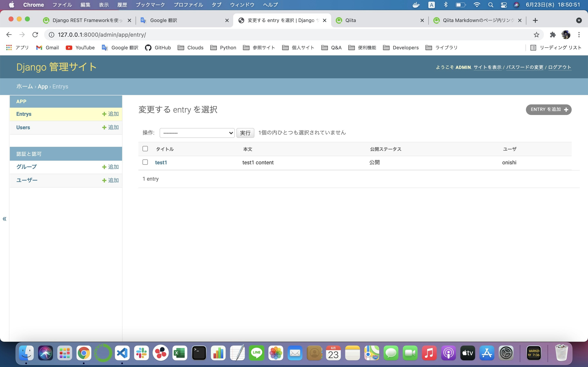Collapse sidebar with double chevron icon
This screenshot has height=367, width=588.
click(x=4, y=219)
